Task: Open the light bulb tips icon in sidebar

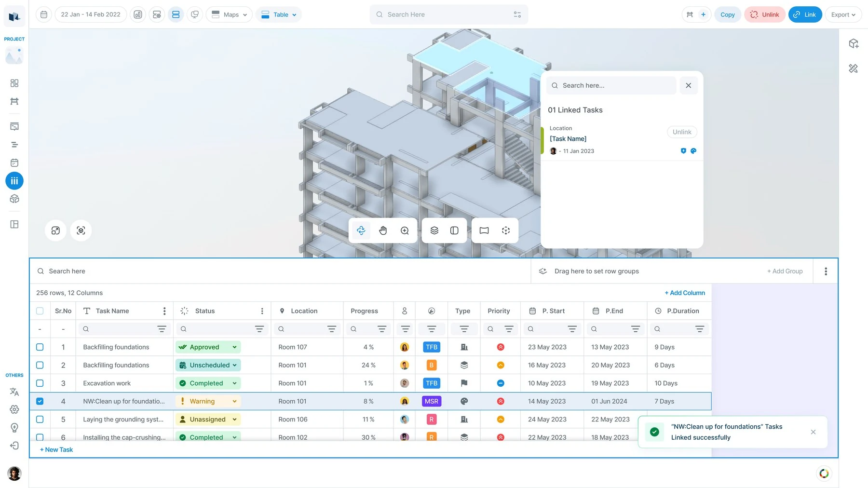Action: pyautogui.click(x=14, y=428)
